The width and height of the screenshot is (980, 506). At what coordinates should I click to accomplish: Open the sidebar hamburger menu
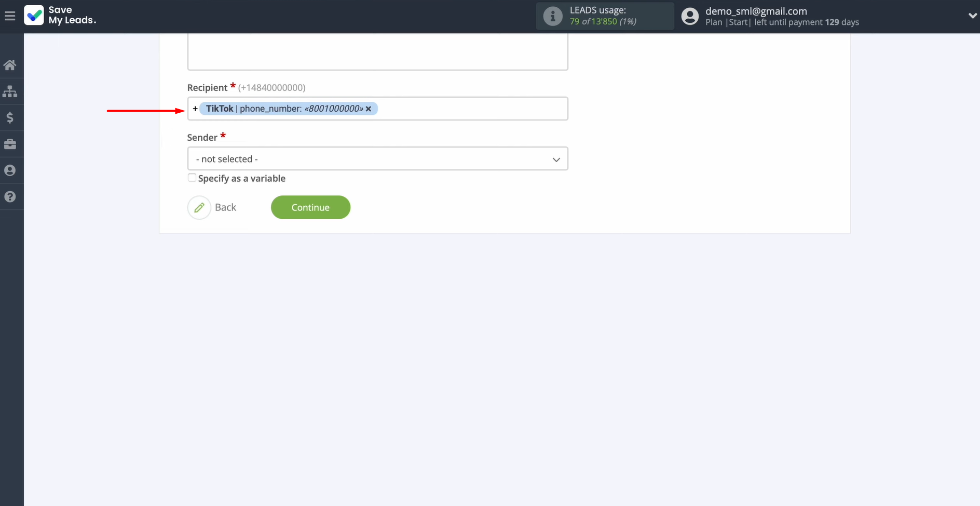coord(10,15)
